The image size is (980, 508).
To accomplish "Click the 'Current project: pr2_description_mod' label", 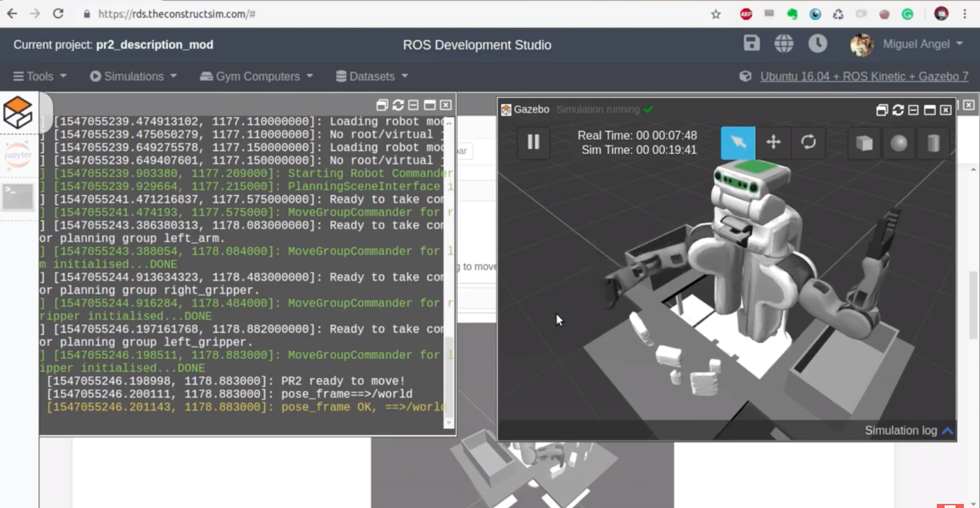I will [113, 44].
